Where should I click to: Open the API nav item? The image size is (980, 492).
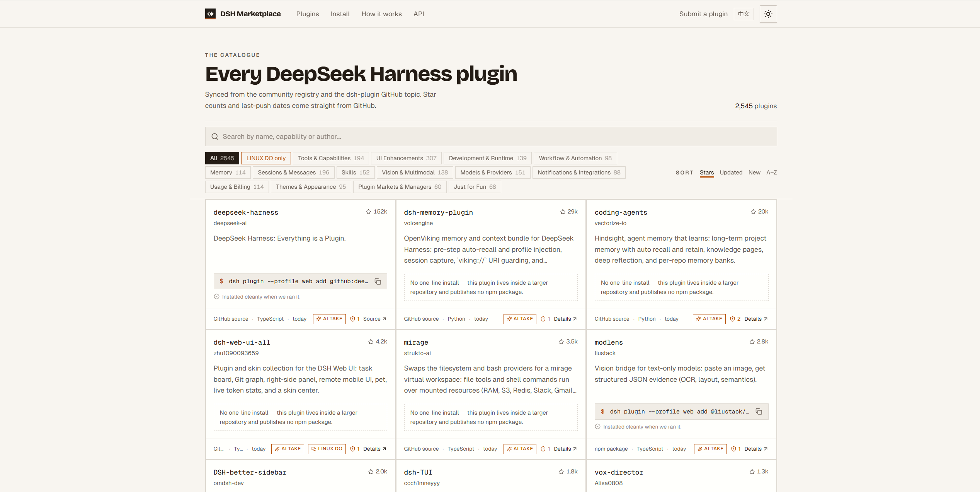pyautogui.click(x=419, y=14)
